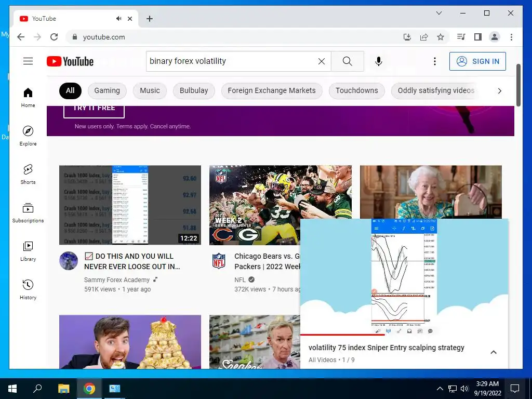Open a new Chrome tab
Viewport: 532px width, 399px height.
(x=149, y=19)
